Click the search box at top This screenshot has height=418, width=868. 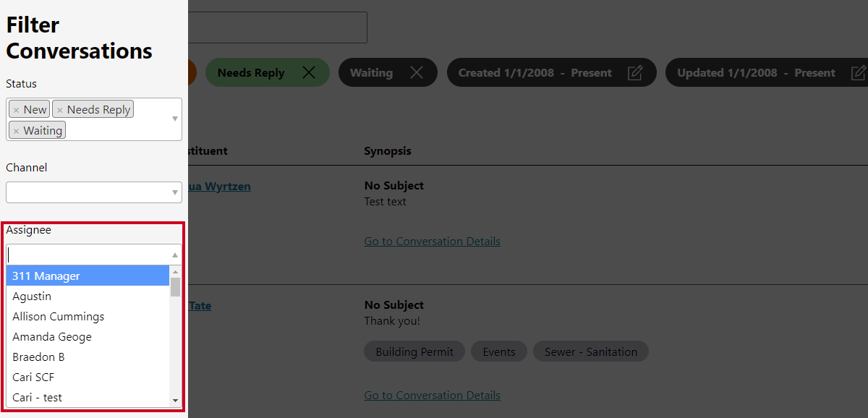(278, 27)
